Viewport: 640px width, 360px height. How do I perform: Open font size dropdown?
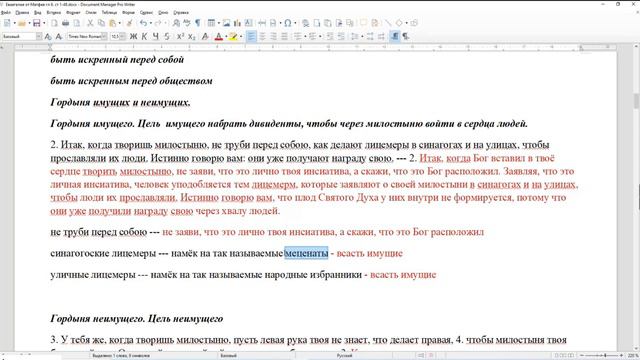click(123, 37)
